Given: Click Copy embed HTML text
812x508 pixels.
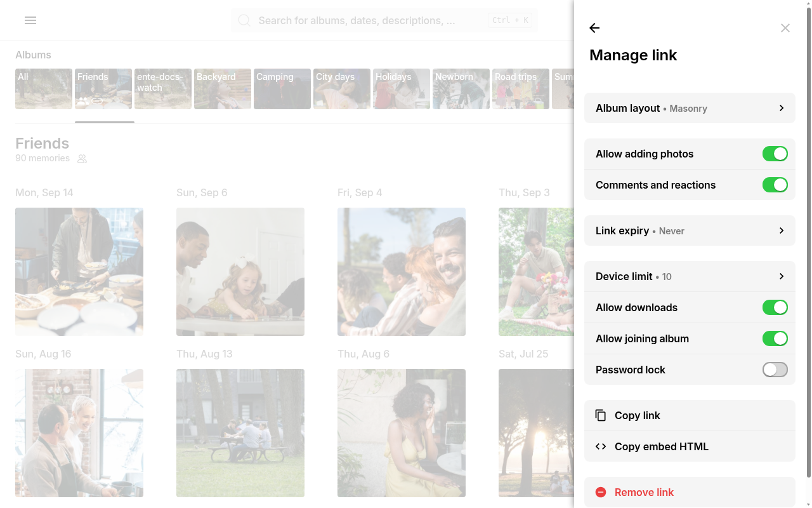Looking at the screenshot, I should [x=662, y=446].
